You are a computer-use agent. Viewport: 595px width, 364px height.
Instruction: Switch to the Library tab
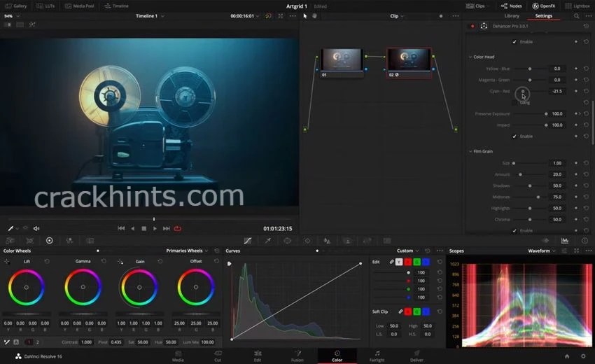[x=512, y=16]
